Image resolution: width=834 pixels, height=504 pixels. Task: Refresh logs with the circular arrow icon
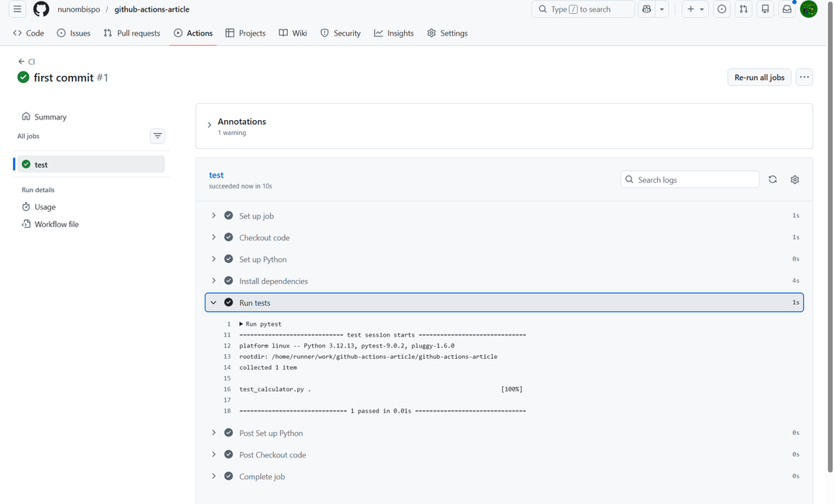click(772, 179)
